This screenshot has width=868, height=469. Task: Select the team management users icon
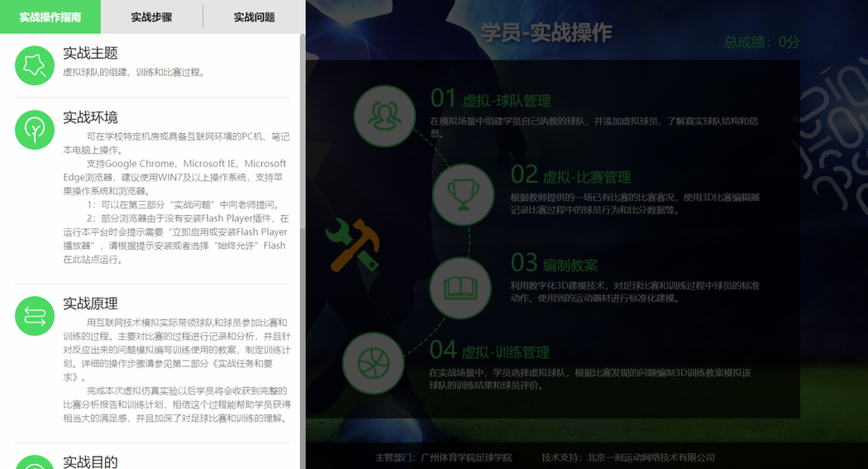384,117
